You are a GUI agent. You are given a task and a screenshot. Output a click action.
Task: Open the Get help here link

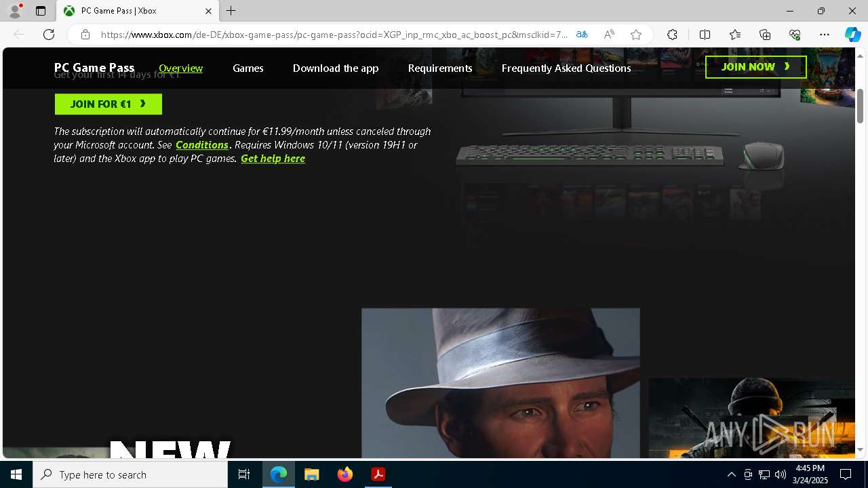(x=273, y=159)
